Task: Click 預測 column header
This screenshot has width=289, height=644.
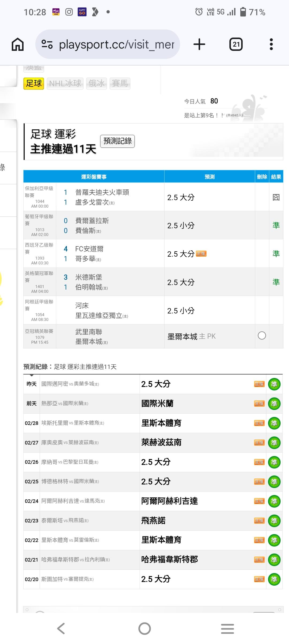Action: [x=210, y=177]
